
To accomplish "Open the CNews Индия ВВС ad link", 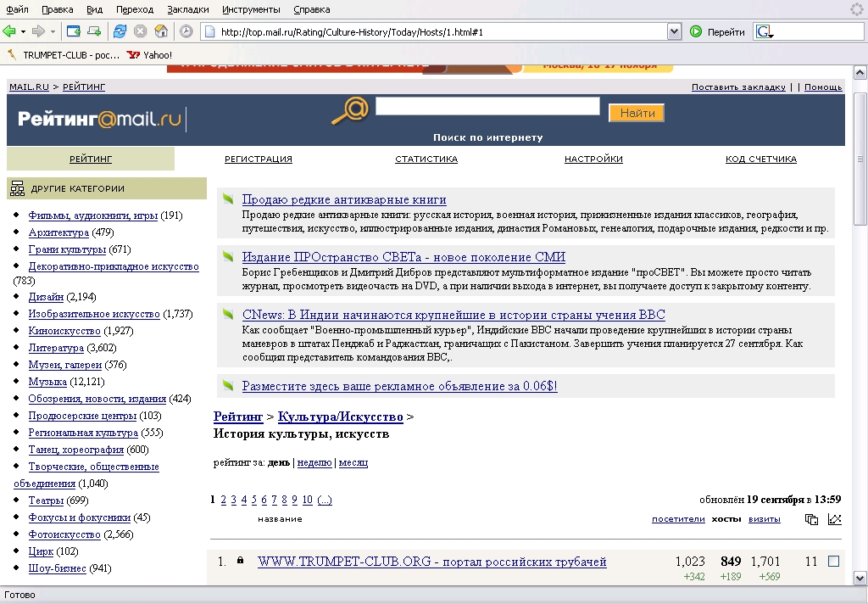I will (x=453, y=315).
